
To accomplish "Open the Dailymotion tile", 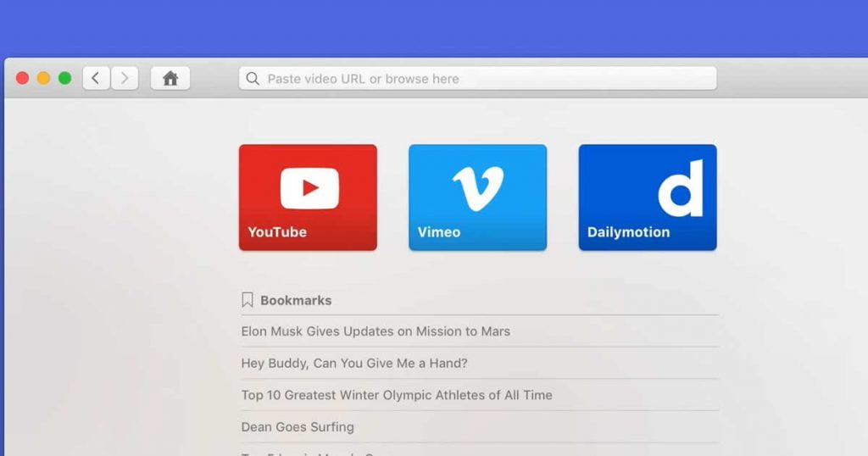I will pyautogui.click(x=648, y=197).
